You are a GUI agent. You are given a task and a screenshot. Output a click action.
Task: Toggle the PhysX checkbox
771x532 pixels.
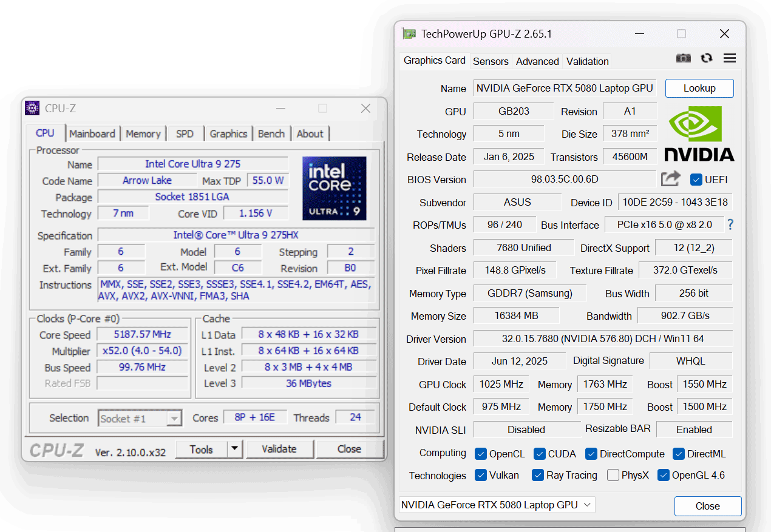click(x=613, y=475)
